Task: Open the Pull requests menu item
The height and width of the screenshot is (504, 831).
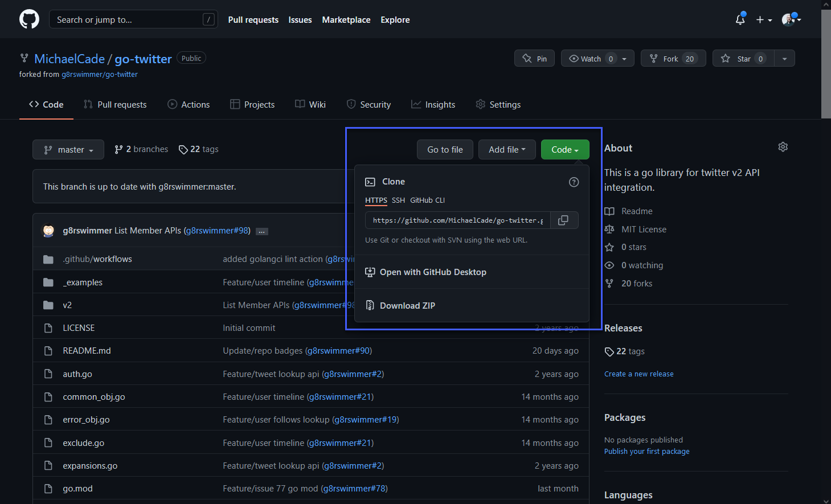Action: point(253,19)
